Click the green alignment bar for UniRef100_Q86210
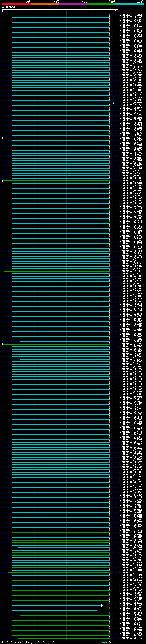 (64, 638)
